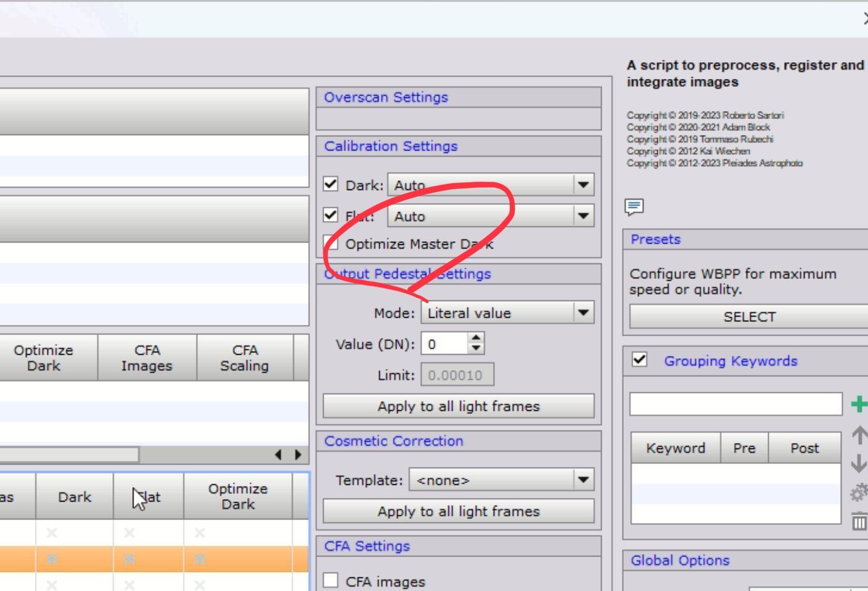Move keyword up with arrow icon

tap(859, 436)
